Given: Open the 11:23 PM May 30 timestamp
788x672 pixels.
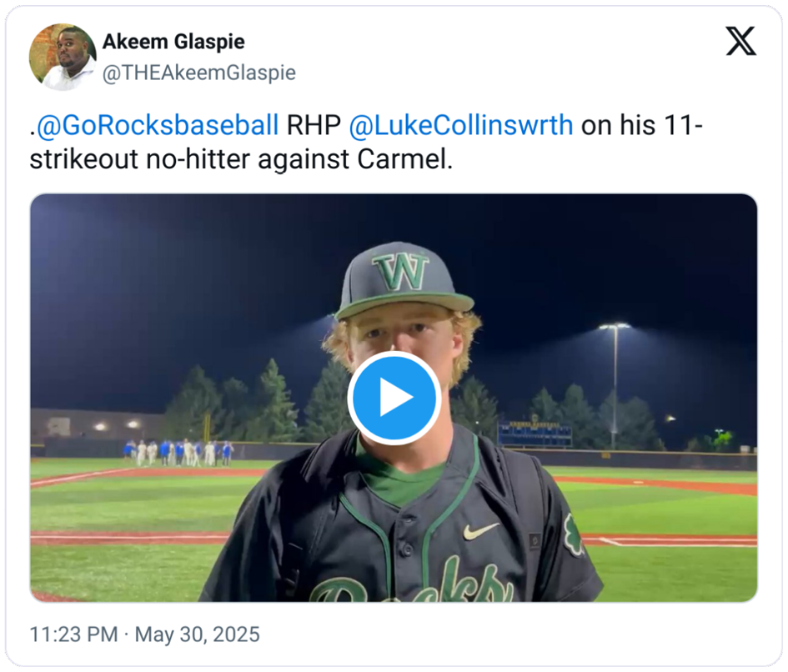Looking at the screenshot, I should (145, 634).
